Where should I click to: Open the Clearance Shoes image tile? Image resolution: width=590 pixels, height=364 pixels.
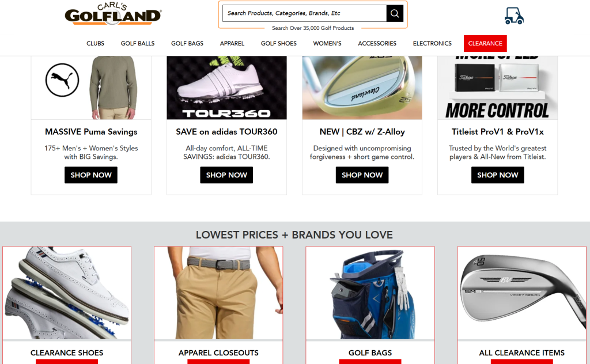(67, 293)
